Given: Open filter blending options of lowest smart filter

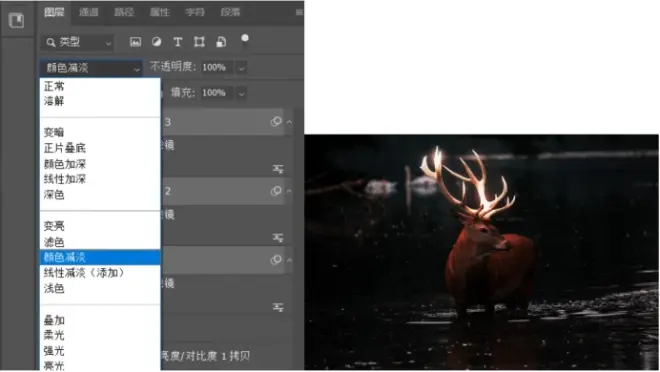Looking at the screenshot, I should coord(278,307).
